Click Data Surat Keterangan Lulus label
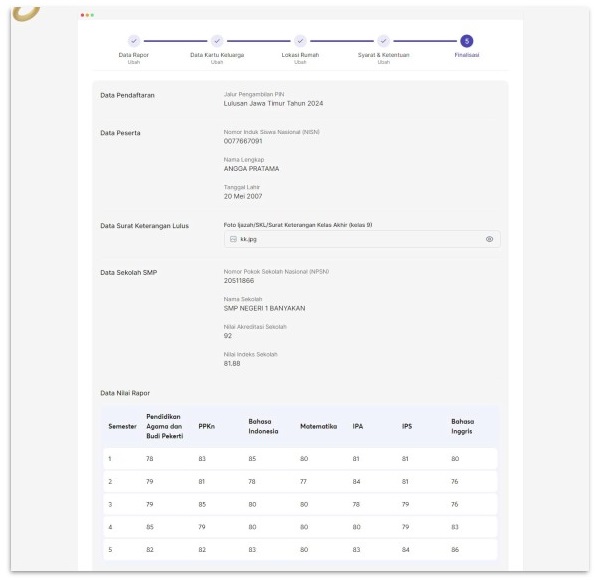 145,226
